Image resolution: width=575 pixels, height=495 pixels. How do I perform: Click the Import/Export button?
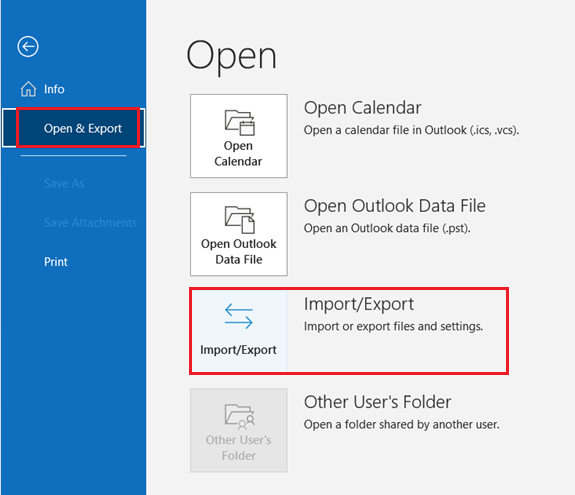(x=239, y=331)
